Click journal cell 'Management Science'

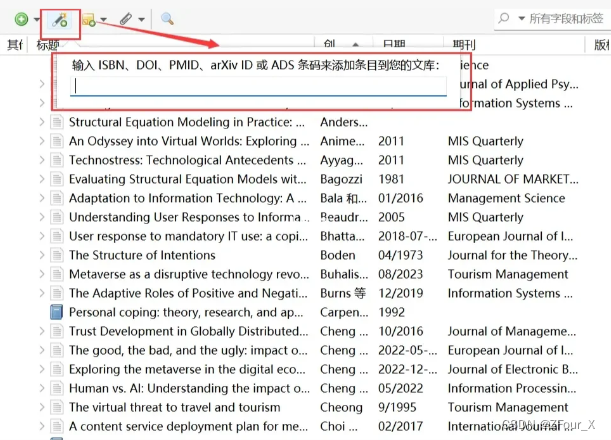click(507, 198)
